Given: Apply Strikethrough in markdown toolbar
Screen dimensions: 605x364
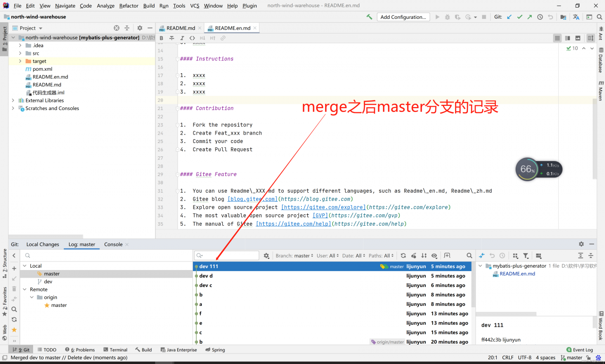Looking at the screenshot, I should [172, 38].
